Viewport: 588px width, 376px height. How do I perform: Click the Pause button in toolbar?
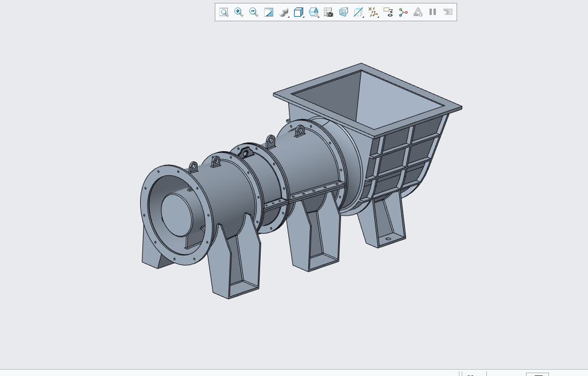tap(433, 12)
